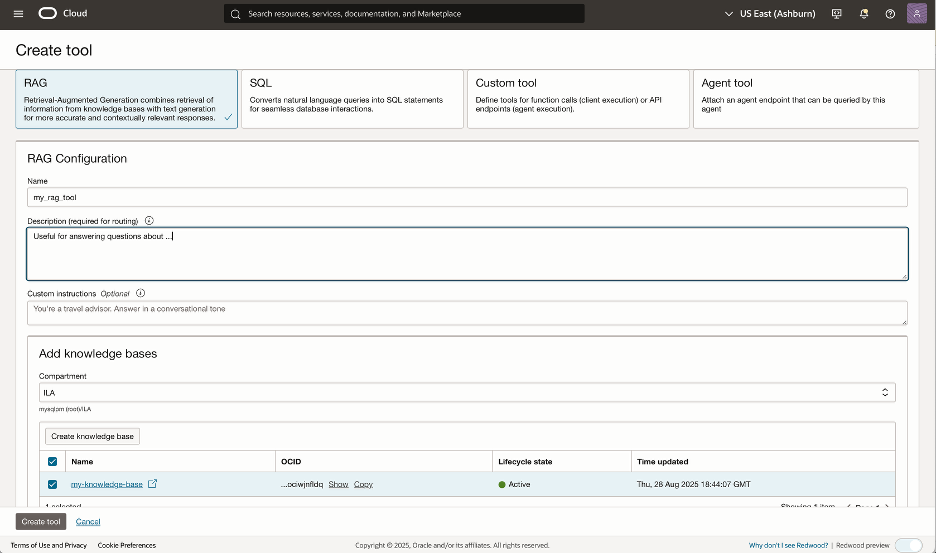Open the notifications bell
936x554 pixels.
[x=864, y=14]
